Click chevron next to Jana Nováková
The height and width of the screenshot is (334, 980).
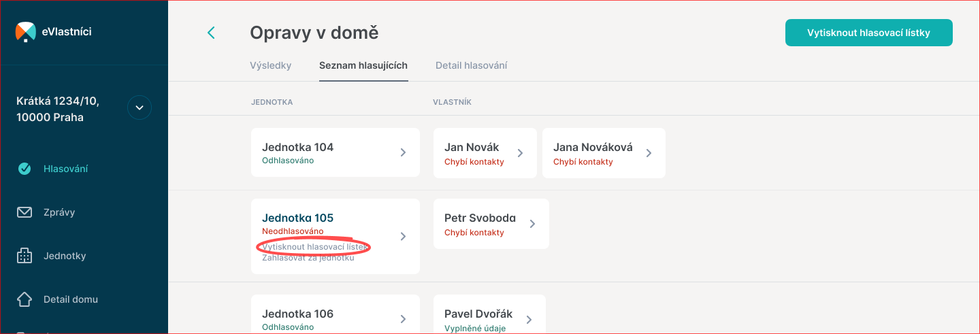[x=649, y=153]
